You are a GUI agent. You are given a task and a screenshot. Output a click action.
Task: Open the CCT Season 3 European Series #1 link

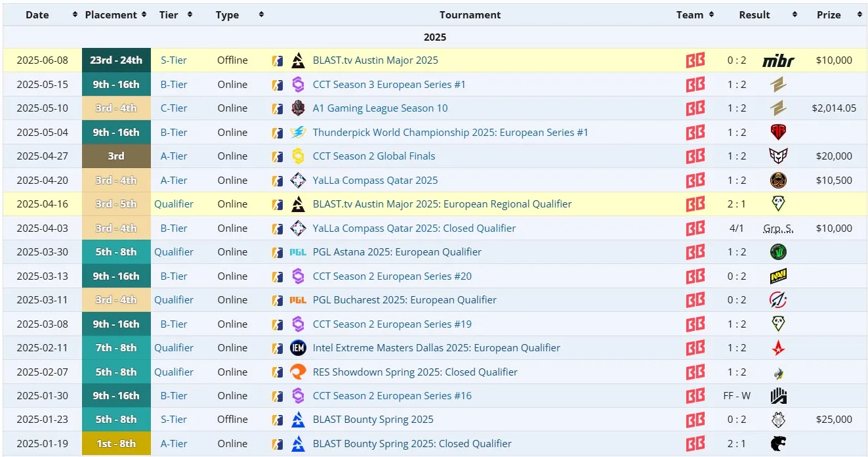(x=389, y=85)
